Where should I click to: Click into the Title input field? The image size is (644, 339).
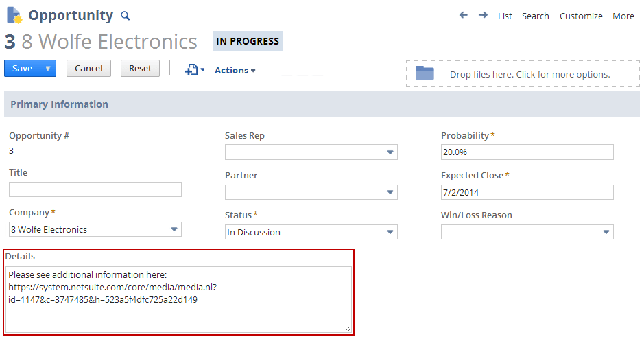coord(95,189)
